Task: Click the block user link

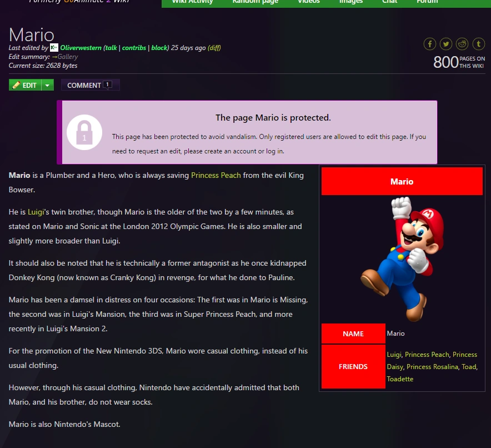Action: point(159,48)
